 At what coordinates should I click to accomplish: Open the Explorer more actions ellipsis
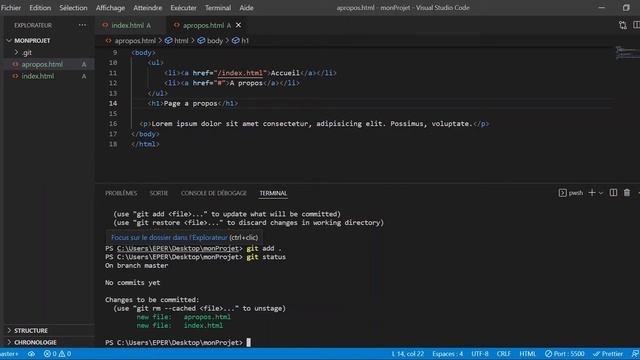pos(82,25)
